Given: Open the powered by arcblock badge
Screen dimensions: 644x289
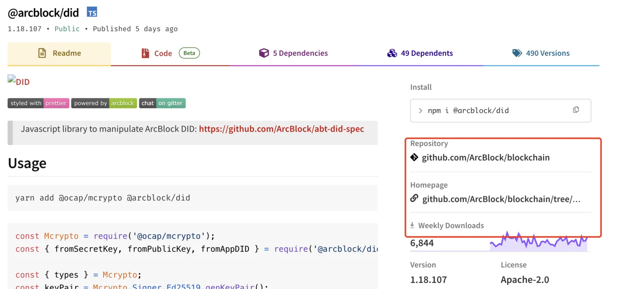Looking at the screenshot, I should (104, 103).
